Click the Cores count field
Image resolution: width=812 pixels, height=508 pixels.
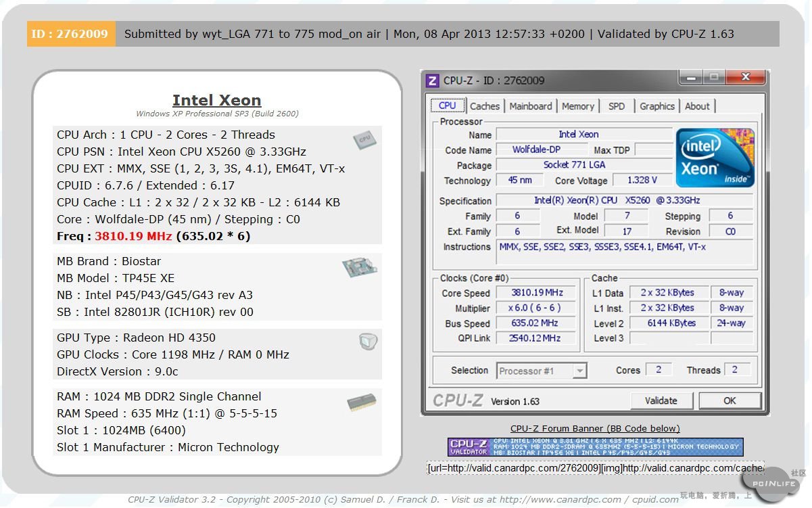tap(659, 369)
